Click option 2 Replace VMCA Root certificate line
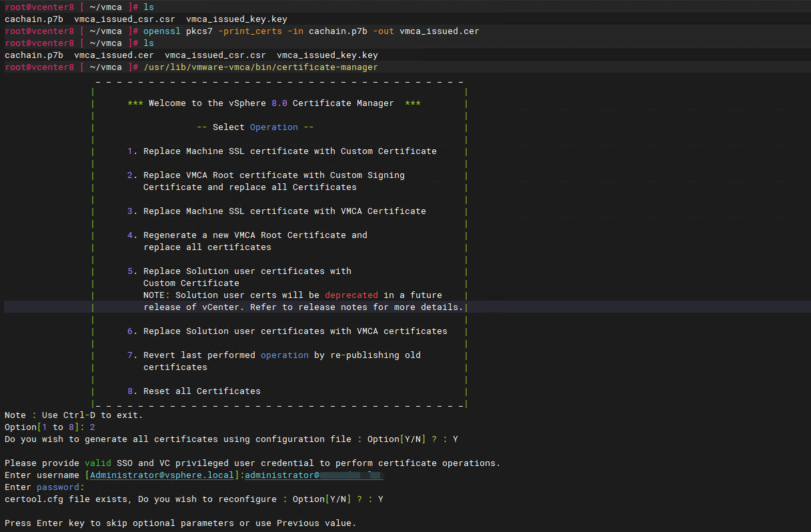 coord(266,175)
